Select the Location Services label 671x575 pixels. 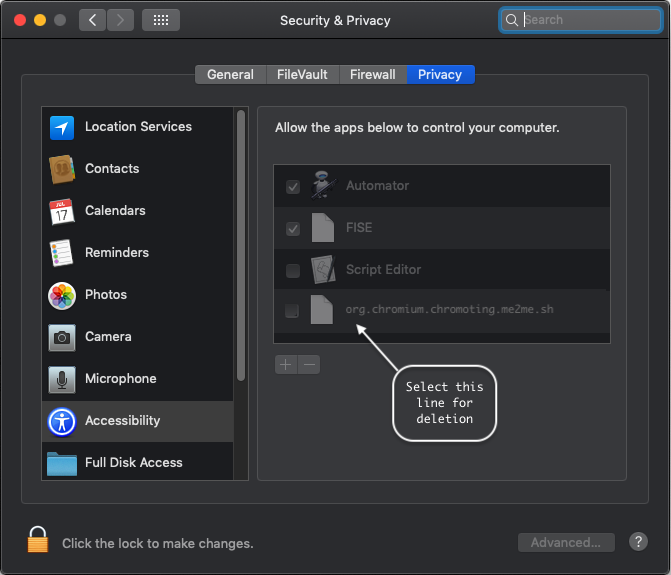pyautogui.click(x=138, y=127)
